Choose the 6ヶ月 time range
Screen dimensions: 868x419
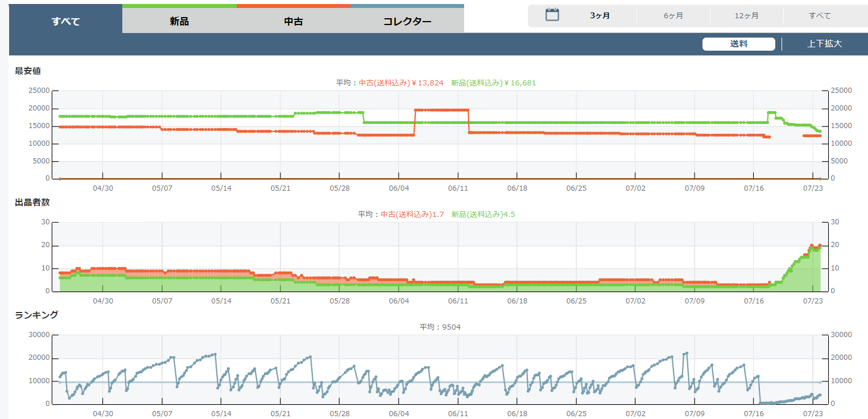[x=673, y=16]
